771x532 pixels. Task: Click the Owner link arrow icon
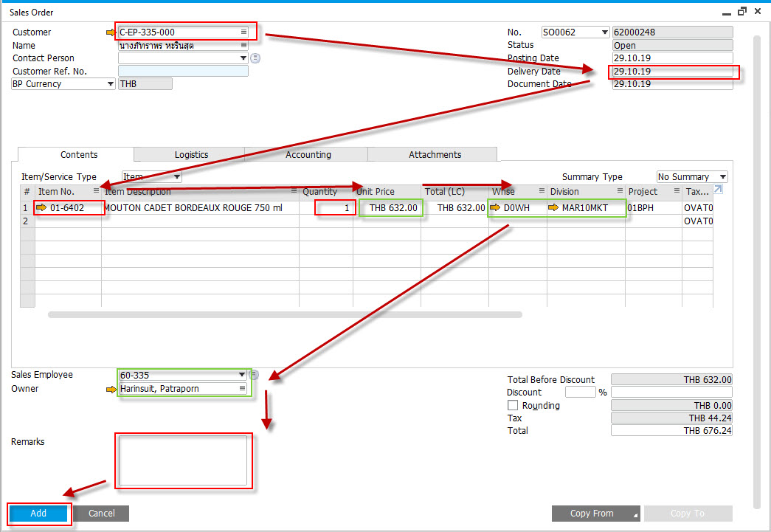point(111,389)
